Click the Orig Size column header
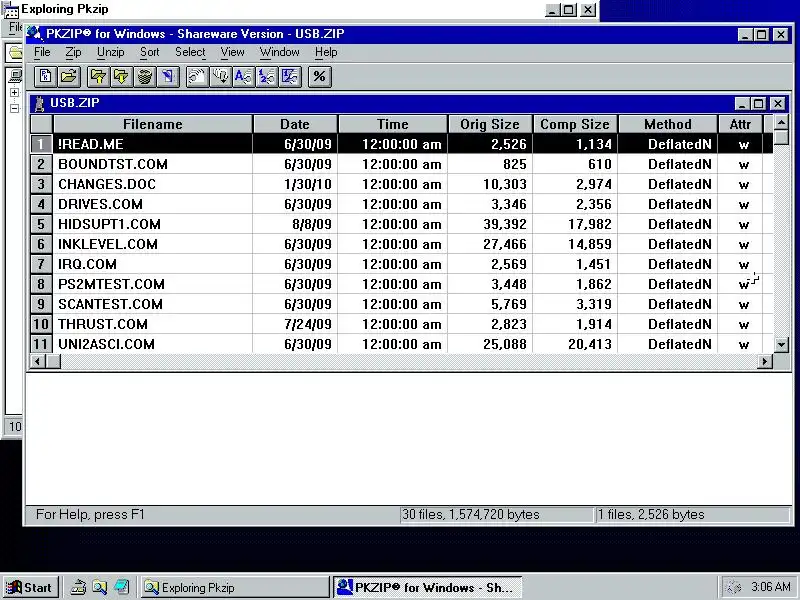 pyautogui.click(x=490, y=124)
